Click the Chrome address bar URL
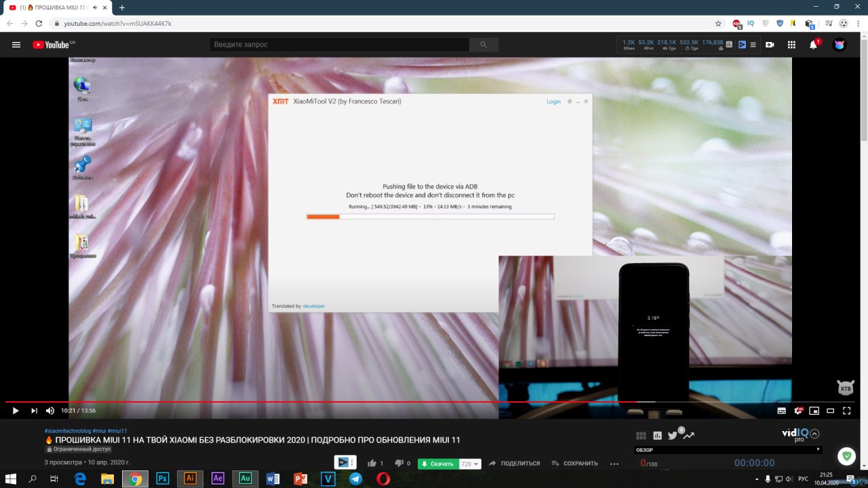The image size is (868, 488). tap(118, 23)
